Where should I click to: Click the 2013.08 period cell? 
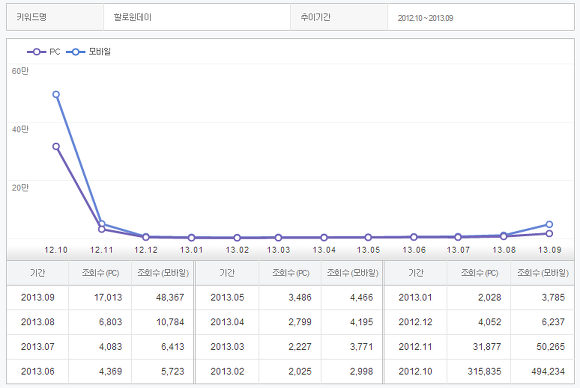[37, 322]
